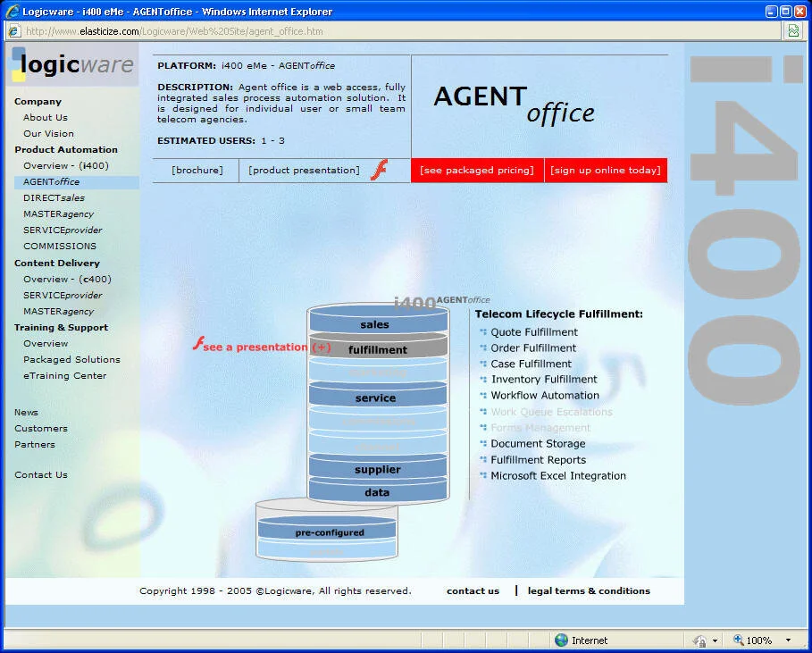Click Work Queue Escalations faded item
Image resolution: width=812 pixels, height=653 pixels.
(x=551, y=412)
